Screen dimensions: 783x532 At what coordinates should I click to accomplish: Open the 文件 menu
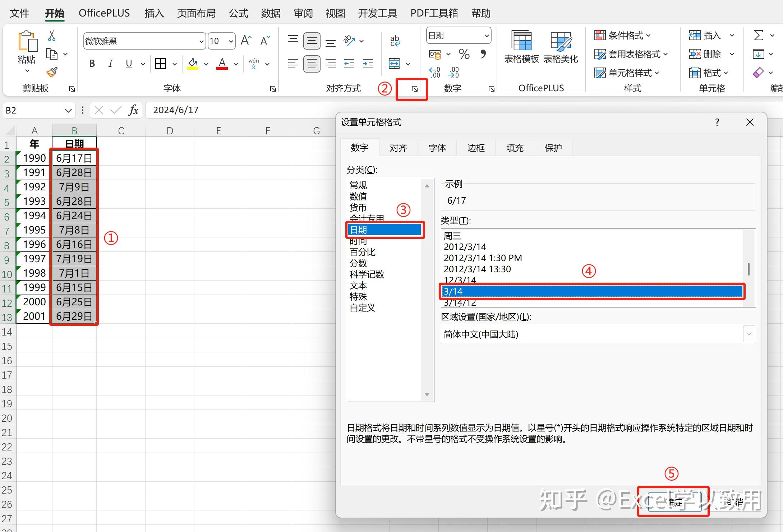click(19, 13)
